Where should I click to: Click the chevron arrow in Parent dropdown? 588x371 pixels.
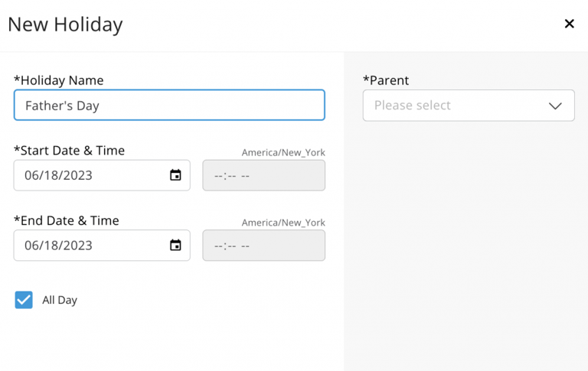tap(555, 106)
